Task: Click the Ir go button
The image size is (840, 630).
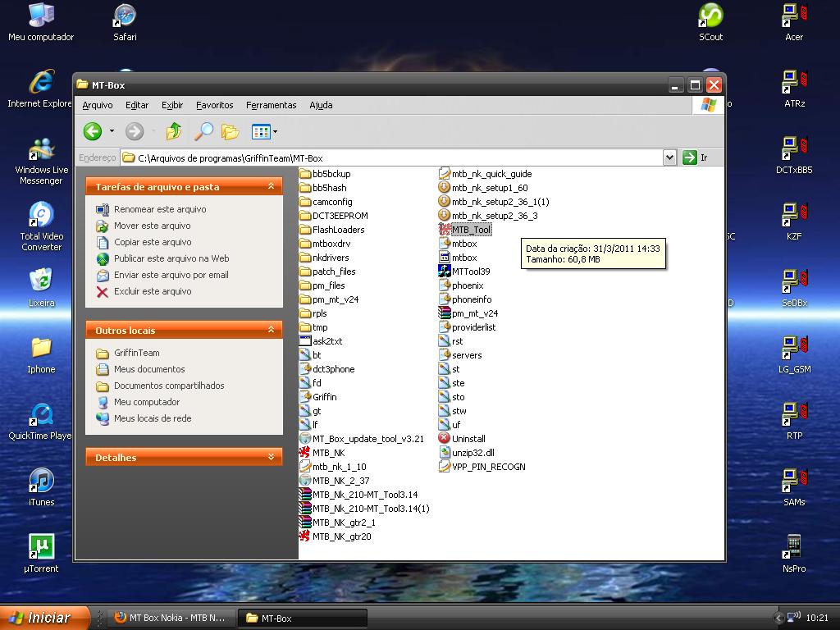Action: tap(696, 157)
